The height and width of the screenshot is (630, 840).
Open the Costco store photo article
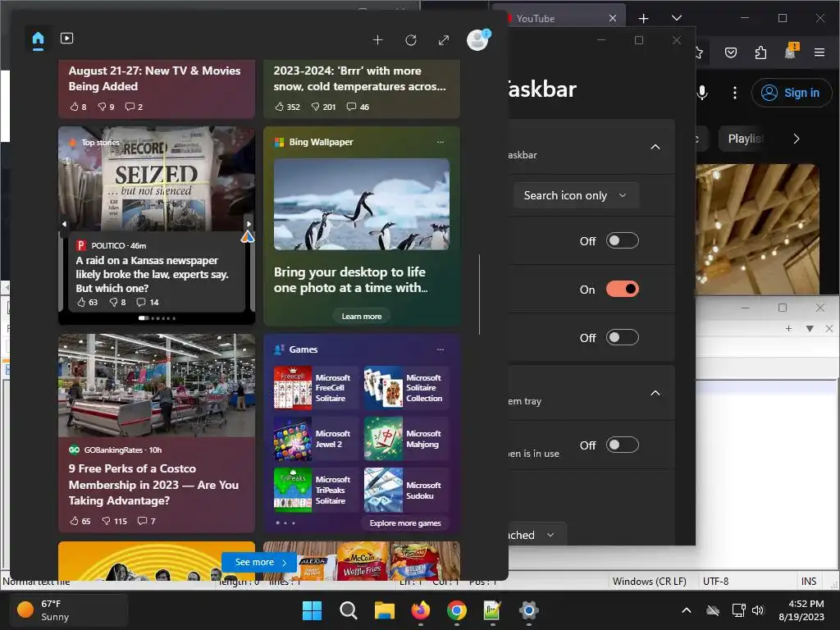[157, 386]
